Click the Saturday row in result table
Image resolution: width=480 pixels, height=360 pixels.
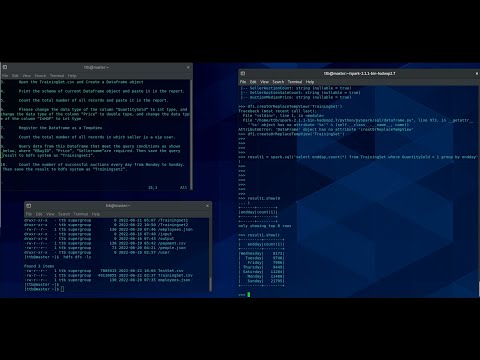pos(261,272)
